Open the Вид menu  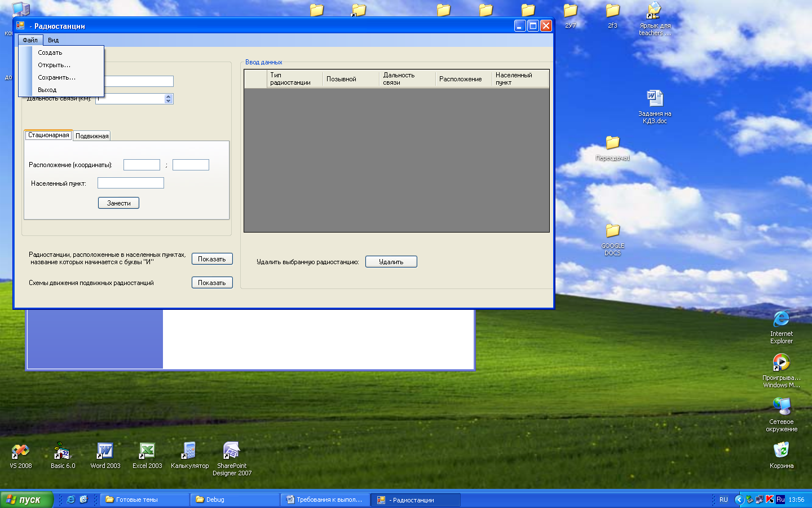54,40
